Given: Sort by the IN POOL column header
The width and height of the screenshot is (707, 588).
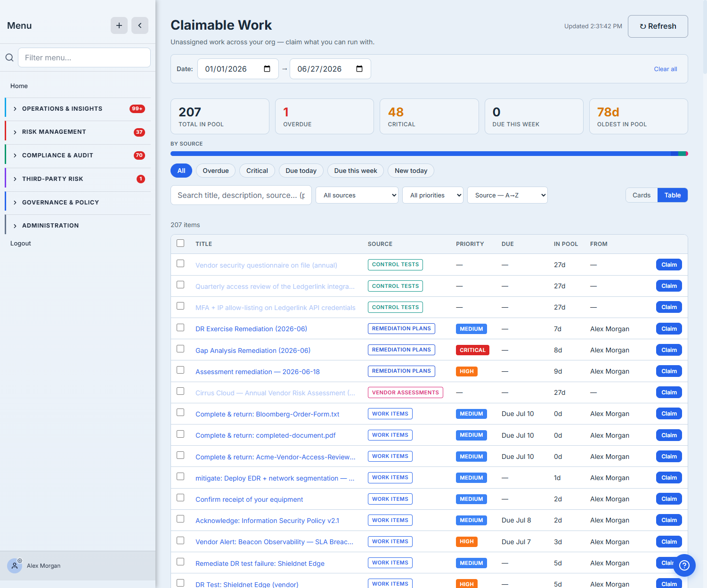Looking at the screenshot, I should 566,244.
